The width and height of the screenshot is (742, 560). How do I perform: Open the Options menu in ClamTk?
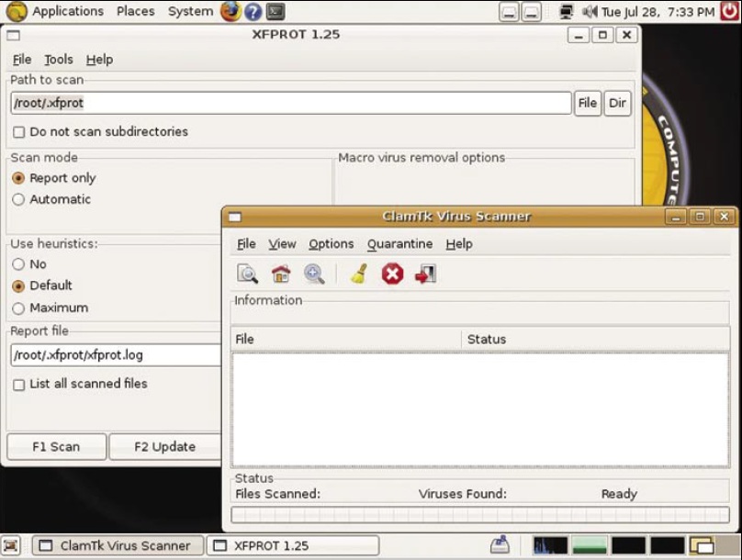click(331, 244)
